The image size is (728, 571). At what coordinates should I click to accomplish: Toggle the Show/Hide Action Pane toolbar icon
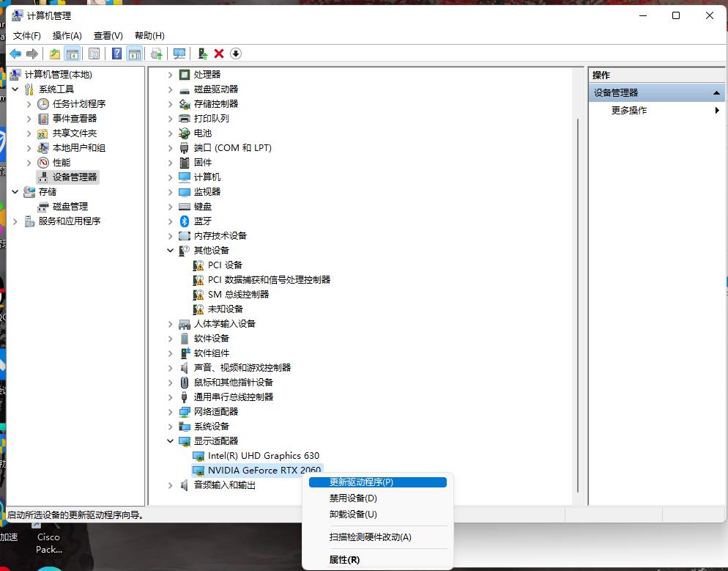click(x=135, y=54)
